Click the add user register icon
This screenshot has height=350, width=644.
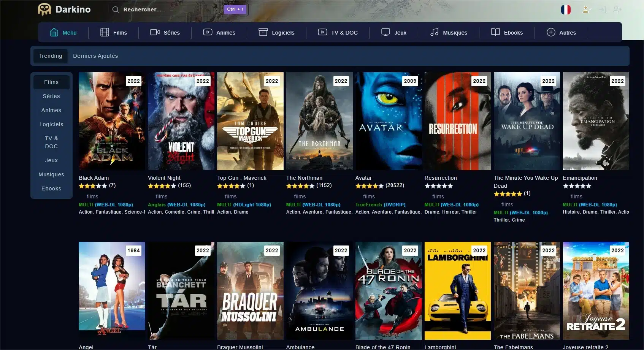pos(617,10)
